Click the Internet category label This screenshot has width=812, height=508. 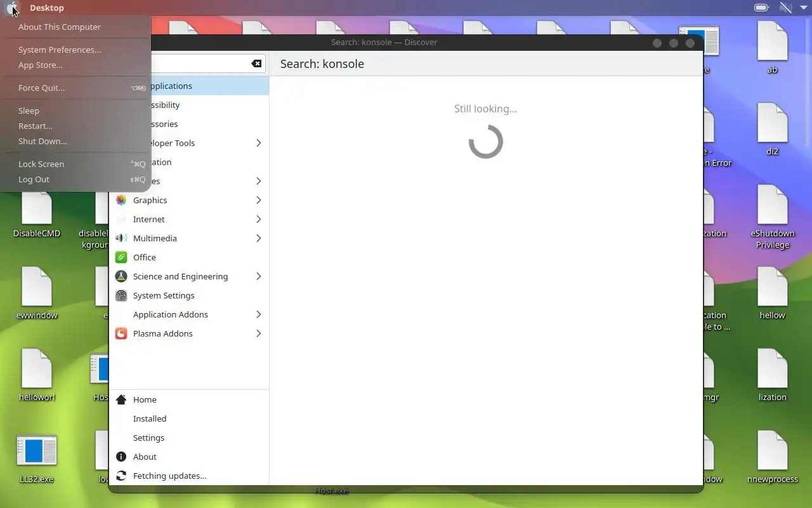click(149, 219)
